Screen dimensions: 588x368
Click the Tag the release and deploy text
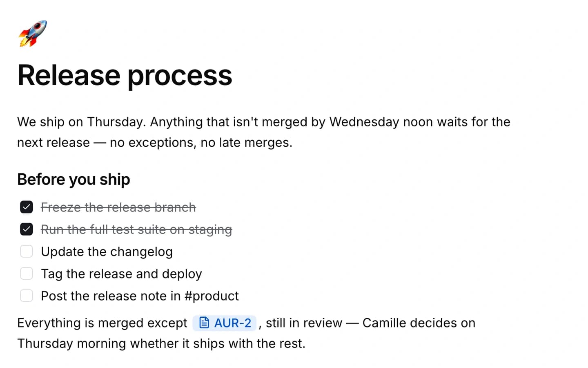[122, 274]
